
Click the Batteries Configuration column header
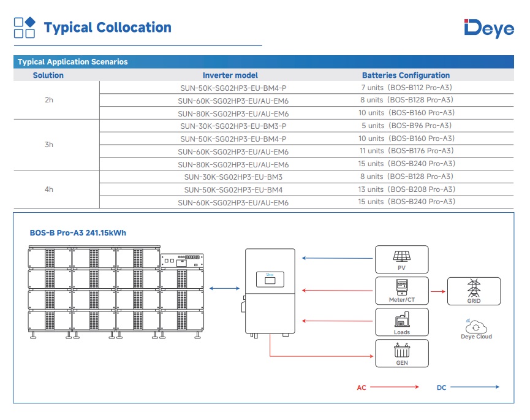406,75
